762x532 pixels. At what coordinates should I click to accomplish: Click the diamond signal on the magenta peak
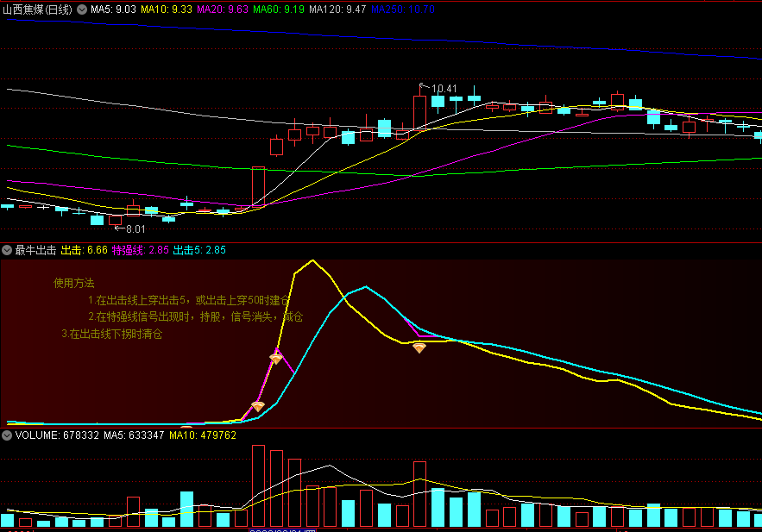click(x=276, y=359)
